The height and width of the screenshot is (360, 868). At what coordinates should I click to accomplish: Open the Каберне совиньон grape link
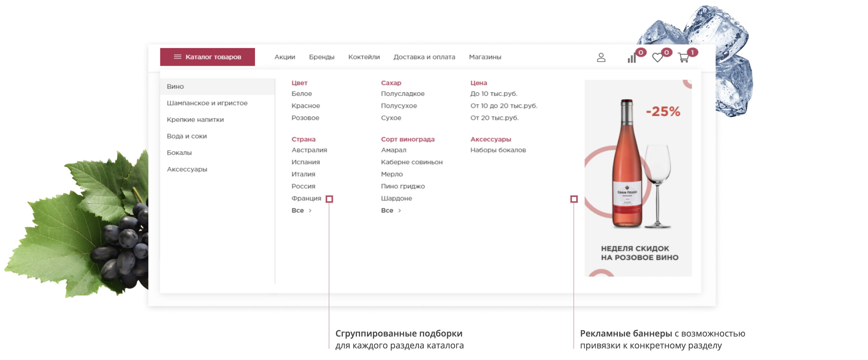411,162
